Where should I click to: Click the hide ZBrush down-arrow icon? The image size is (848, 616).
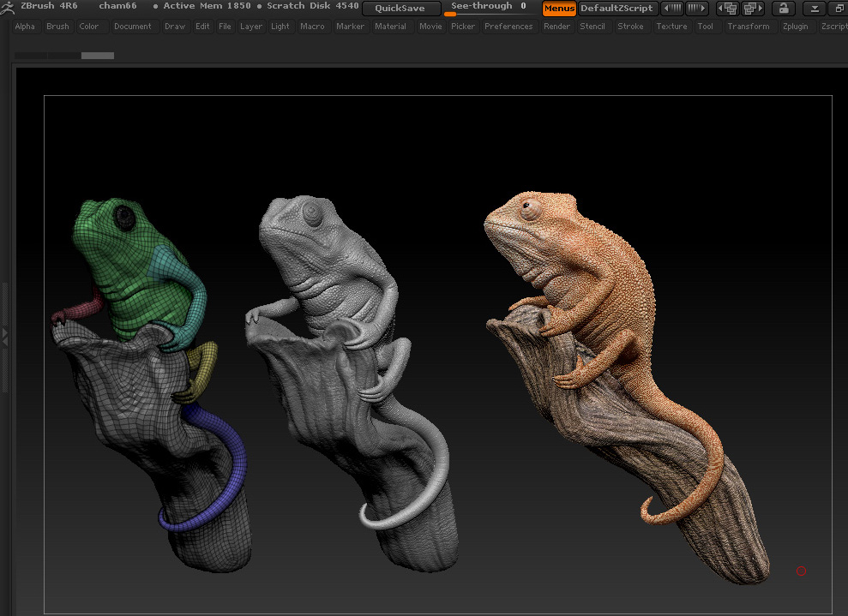tap(814, 8)
